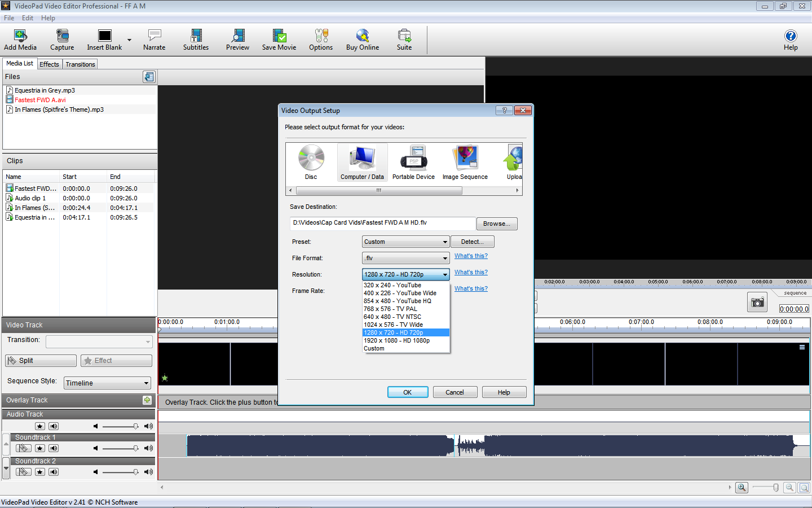This screenshot has width=812, height=508.
Task: Open the Insert Blank dropdown arrow
Action: click(x=129, y=40)
